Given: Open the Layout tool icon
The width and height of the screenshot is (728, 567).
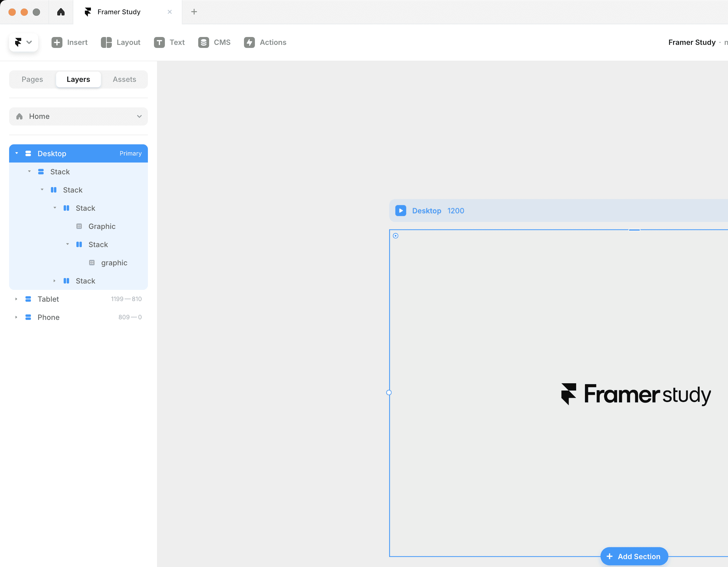Looking at the screenshot, I should tap(106, 42).
